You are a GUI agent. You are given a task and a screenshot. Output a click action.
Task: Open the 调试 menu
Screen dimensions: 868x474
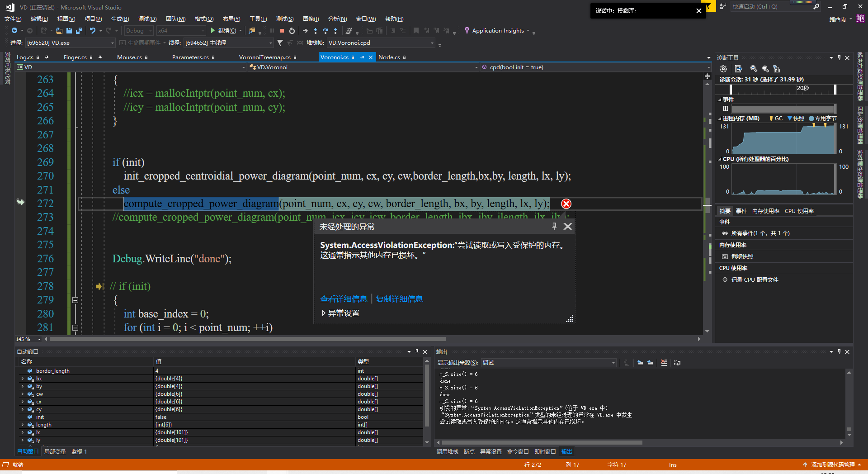point(146,19)
